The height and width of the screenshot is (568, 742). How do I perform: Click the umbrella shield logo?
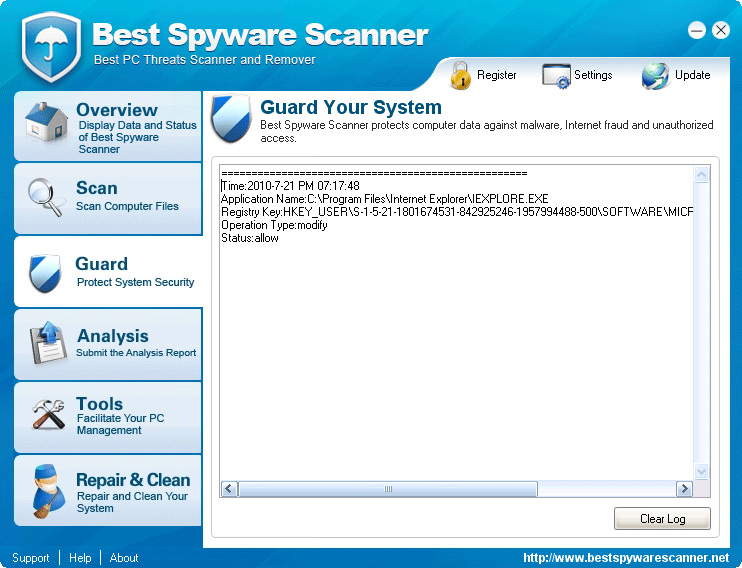(x=51, y=46)
